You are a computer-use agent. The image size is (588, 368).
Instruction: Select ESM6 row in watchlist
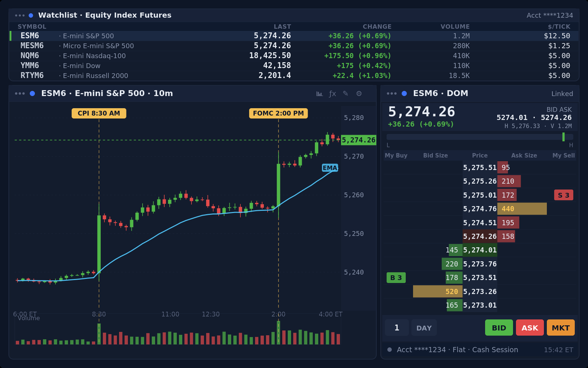[x=294, y=36]
